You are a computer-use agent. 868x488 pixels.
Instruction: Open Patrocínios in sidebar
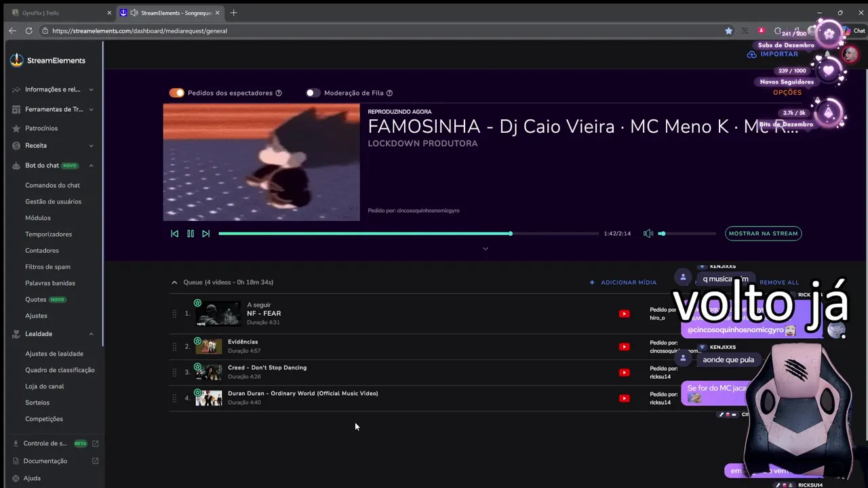coord(41,128)
